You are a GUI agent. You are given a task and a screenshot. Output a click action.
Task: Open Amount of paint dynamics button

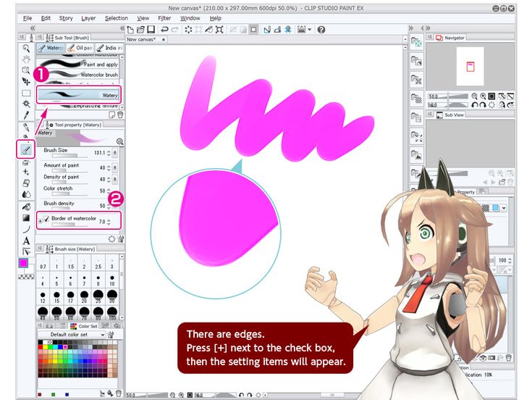coord(115,167)
